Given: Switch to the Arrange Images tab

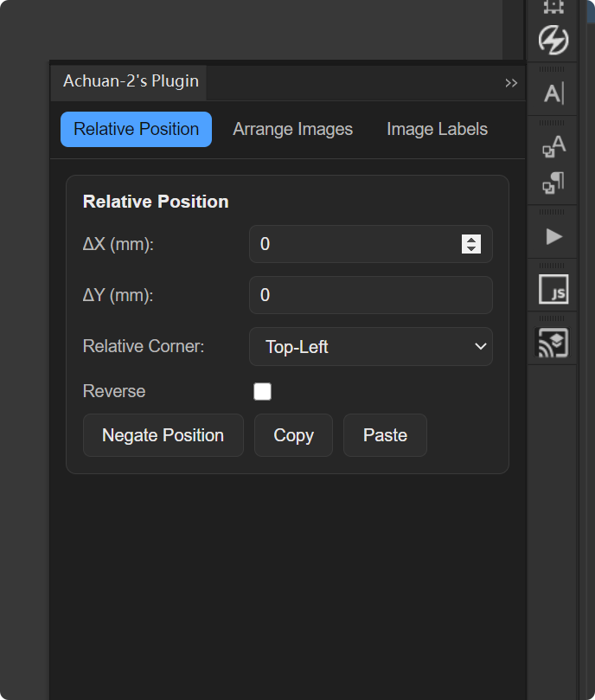Looking at the screenshot, I should [292, 129].
